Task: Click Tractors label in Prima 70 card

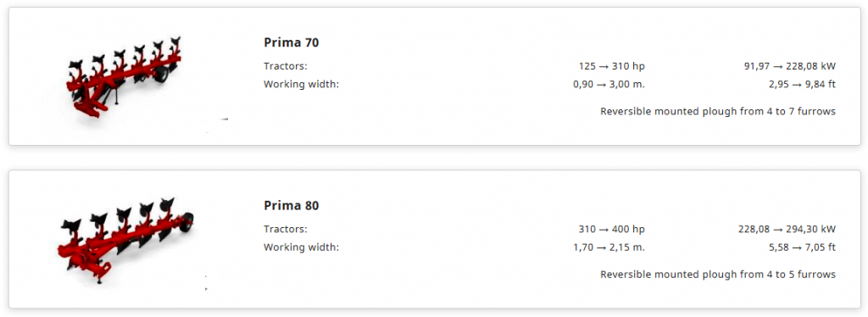Action: (x=285, y=66)
